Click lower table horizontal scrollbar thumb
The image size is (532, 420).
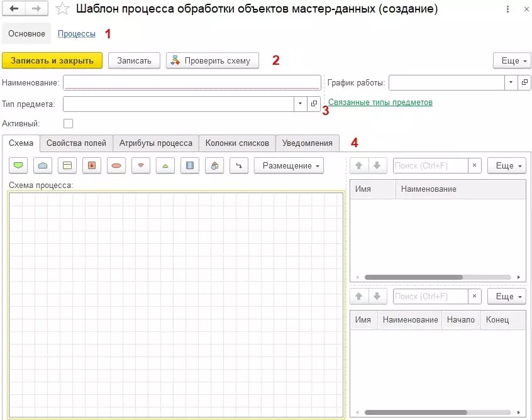tap(416, 412)
